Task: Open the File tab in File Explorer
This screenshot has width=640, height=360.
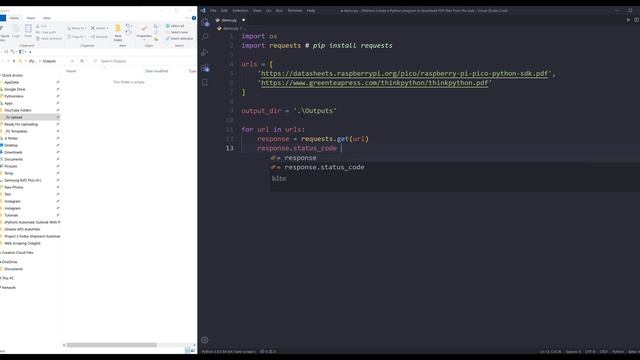Action: point(3,18)
